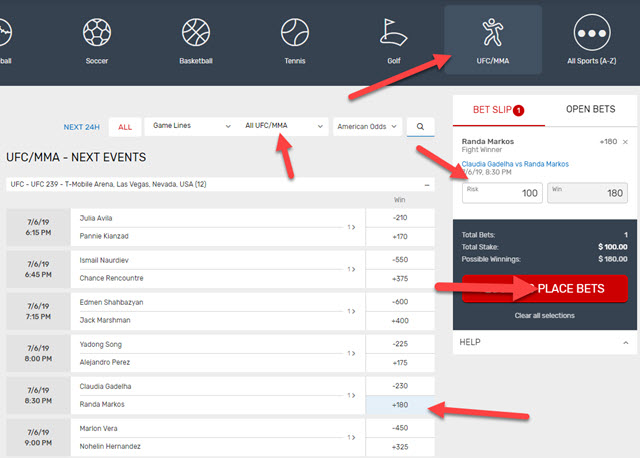Image resolution: width=640 pixels, height=458 pixels.
Task: Switch to the OPEN BETS tab
Action: coord(591,109)
